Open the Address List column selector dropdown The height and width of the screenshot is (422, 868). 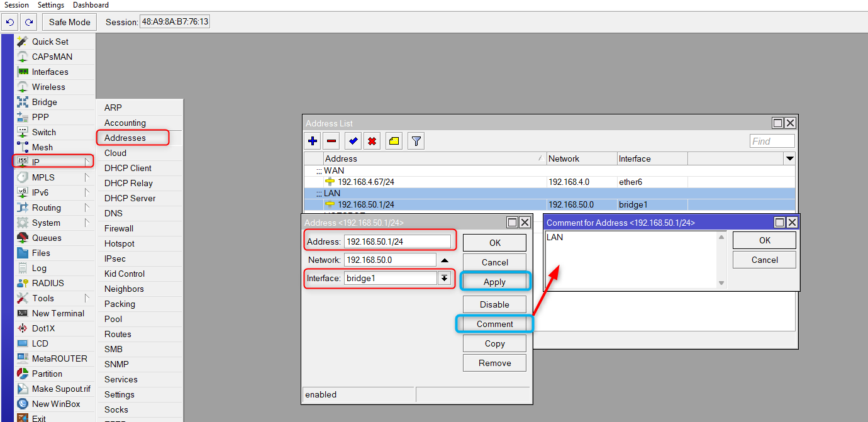[789, 158]
